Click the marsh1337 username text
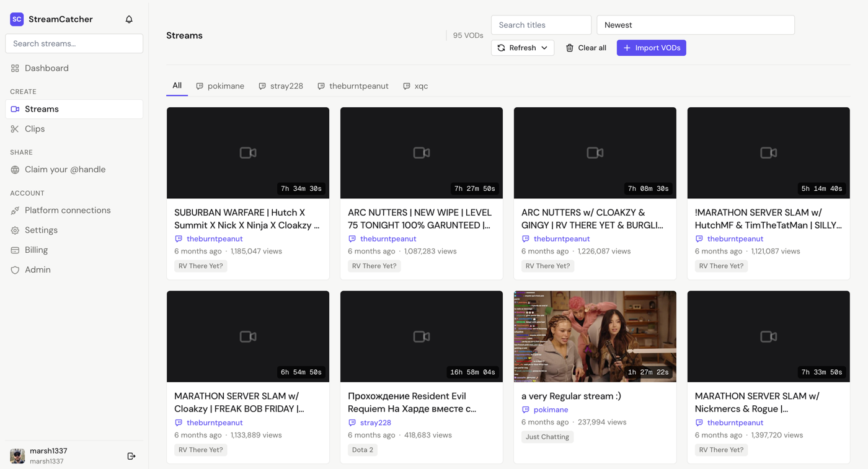The height and width of the screenshot is (469, 868). [x=48, y=451]
